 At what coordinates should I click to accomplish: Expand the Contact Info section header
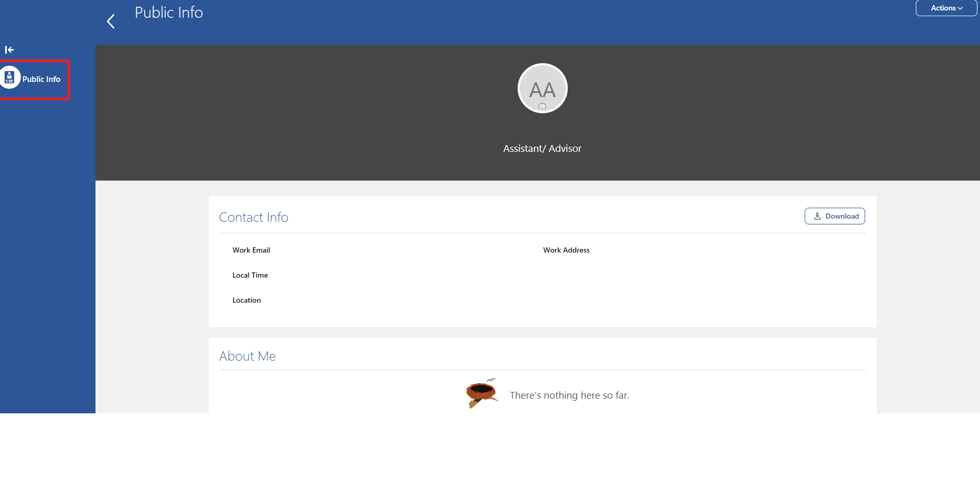click(254, 217)
